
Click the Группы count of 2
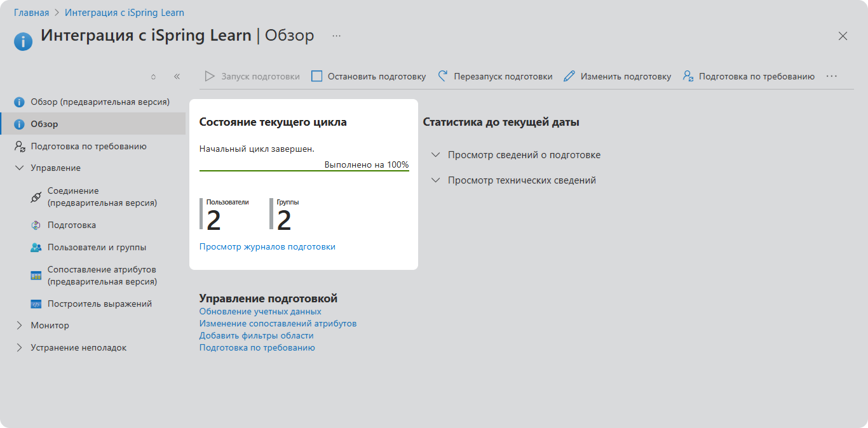click(x=284, y=220)
